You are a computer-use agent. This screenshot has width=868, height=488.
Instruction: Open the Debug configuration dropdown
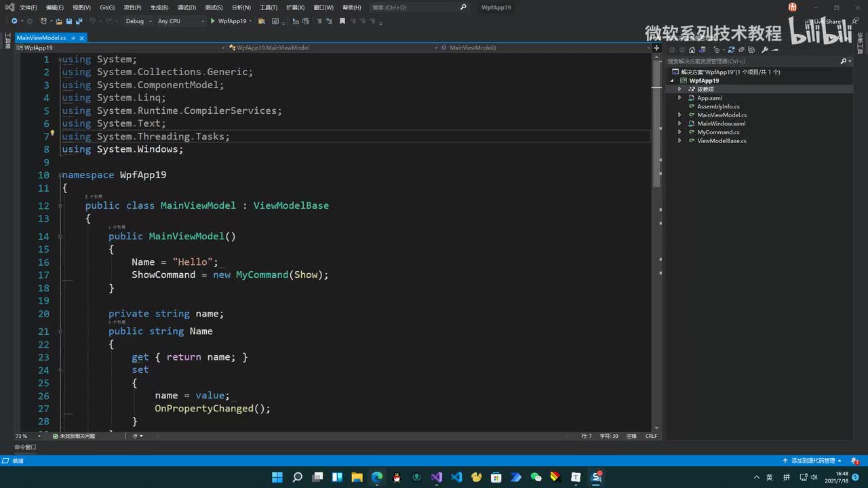138,21
